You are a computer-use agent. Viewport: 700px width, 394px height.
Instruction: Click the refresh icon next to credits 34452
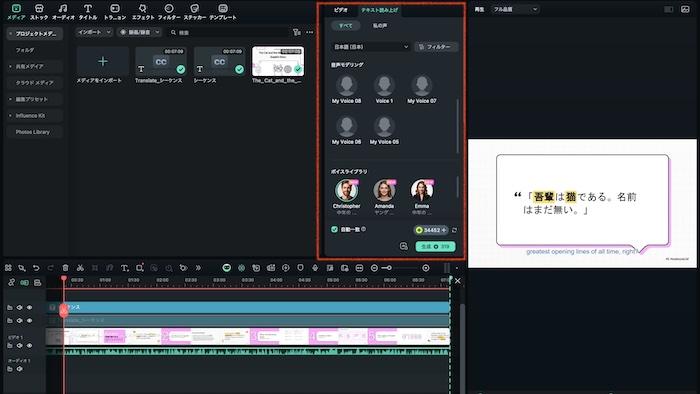pyautogui.click(x=454, y=230)
